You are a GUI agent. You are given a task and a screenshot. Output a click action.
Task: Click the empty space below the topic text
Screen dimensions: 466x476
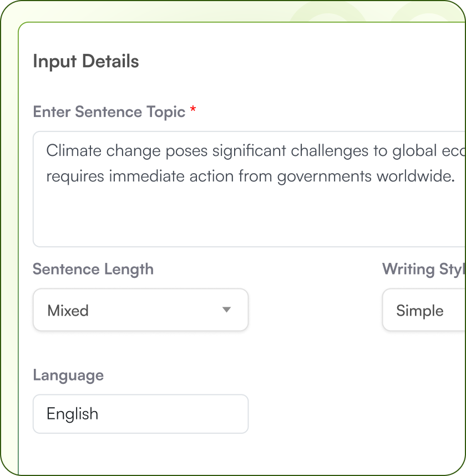(x=249, y=219)
